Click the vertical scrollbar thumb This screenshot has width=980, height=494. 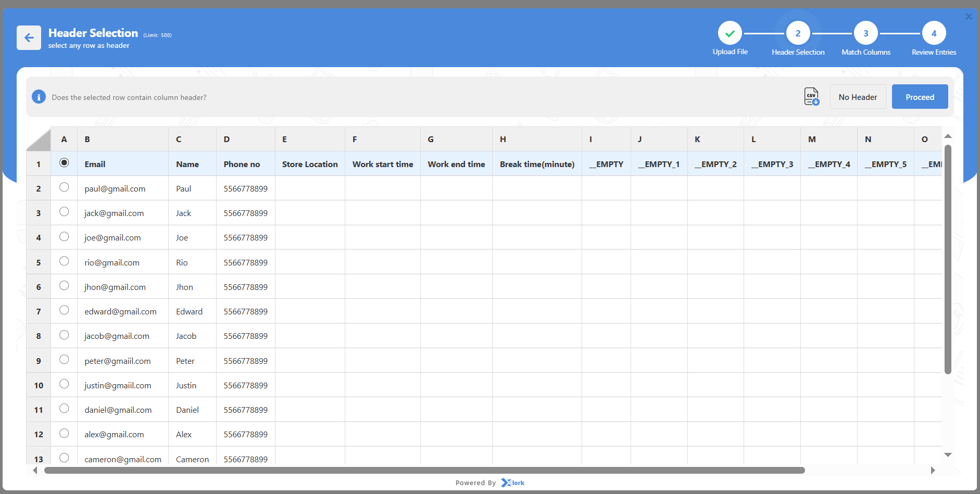[948, 260]
